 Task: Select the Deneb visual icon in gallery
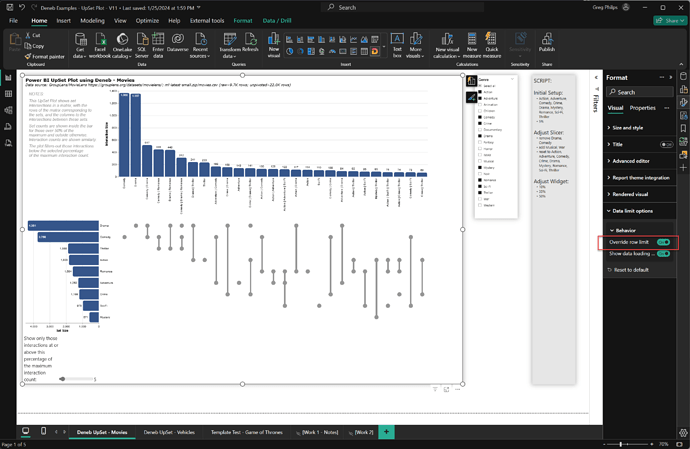pos(375,52)
